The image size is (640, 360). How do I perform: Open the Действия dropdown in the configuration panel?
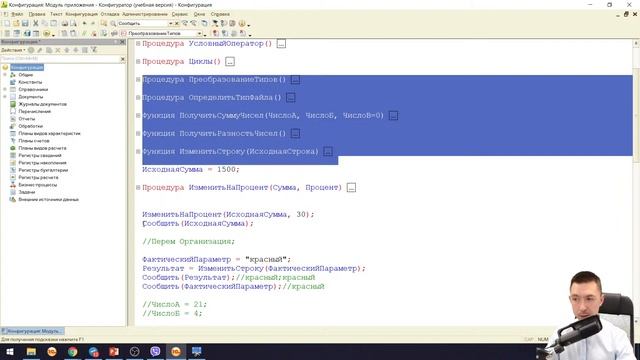point(13,50)
